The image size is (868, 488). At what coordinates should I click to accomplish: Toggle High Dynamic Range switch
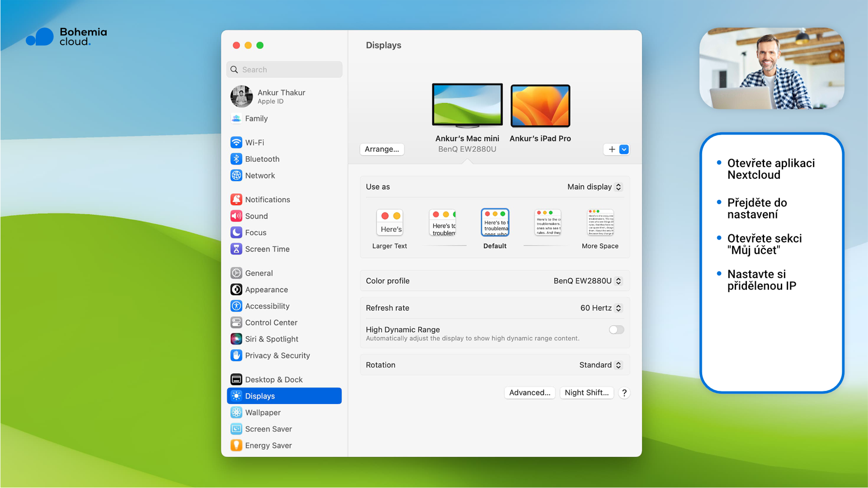click(x=616, y=330)
